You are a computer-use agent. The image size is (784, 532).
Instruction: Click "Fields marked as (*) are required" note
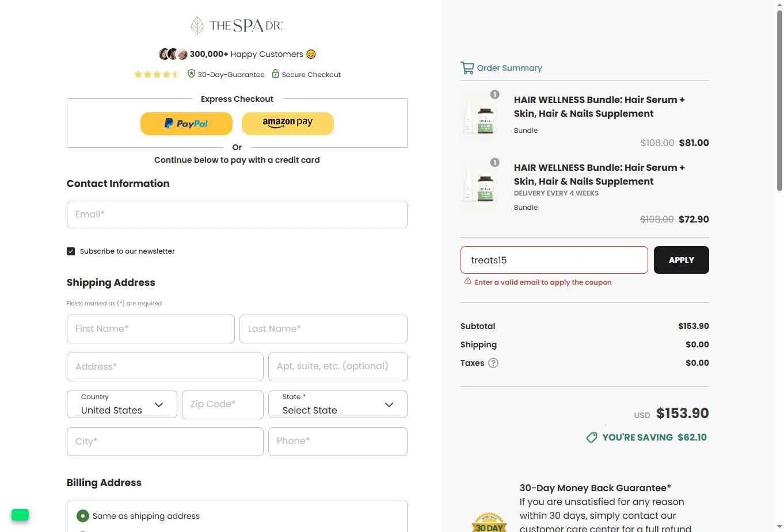114,304
